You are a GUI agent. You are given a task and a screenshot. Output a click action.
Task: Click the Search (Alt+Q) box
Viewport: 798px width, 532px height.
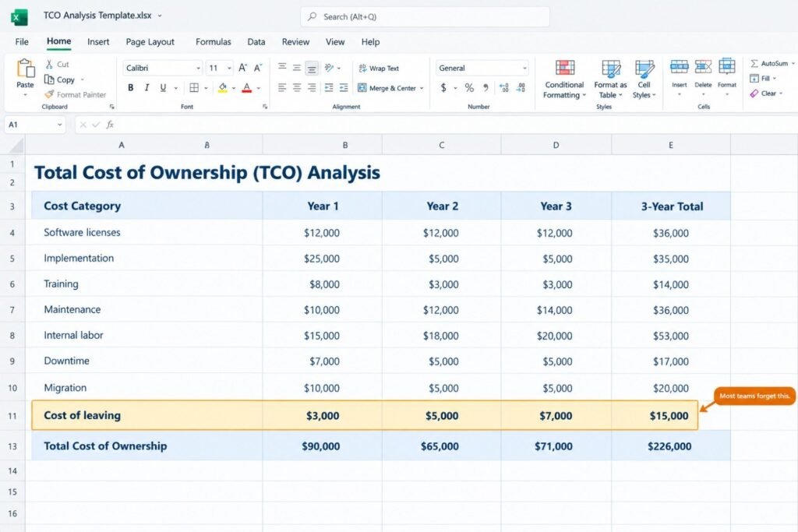point(425,16)
